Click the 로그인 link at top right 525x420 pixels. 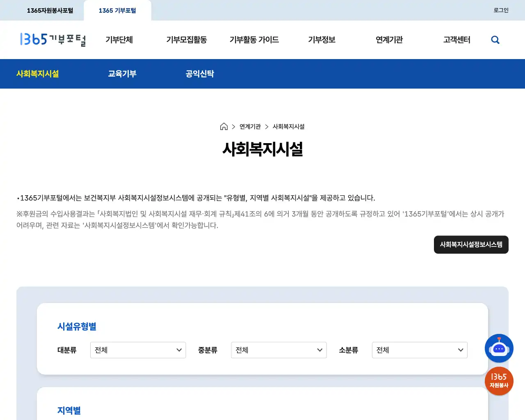click(x=500, y=10)
